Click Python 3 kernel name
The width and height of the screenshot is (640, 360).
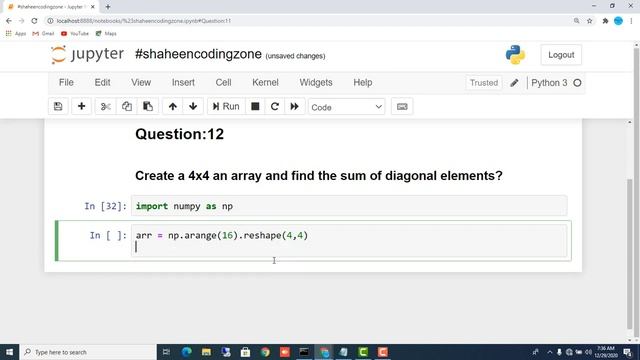point(549,83)
